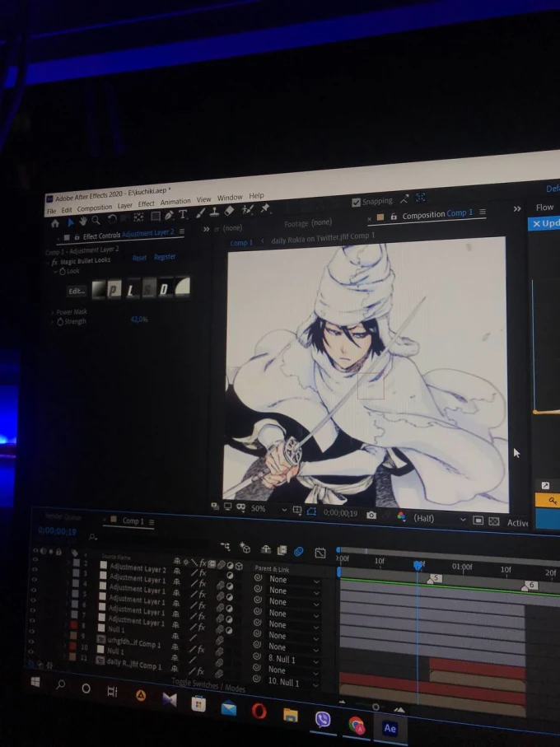Enable motion blur switch in timeline
The width and height of the screenshot is (560, 747).
298,550
